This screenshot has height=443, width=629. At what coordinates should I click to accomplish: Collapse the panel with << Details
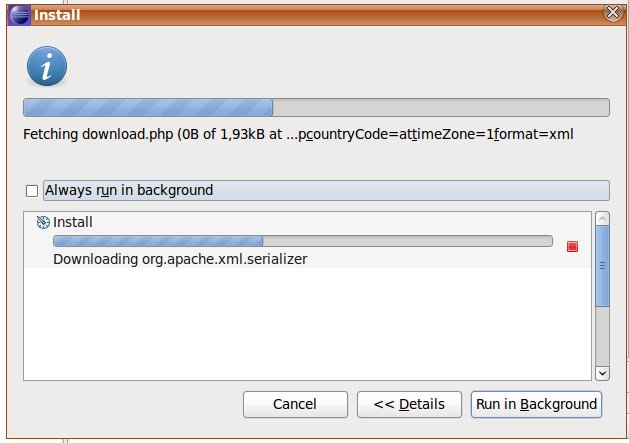[x=408, y=404]
